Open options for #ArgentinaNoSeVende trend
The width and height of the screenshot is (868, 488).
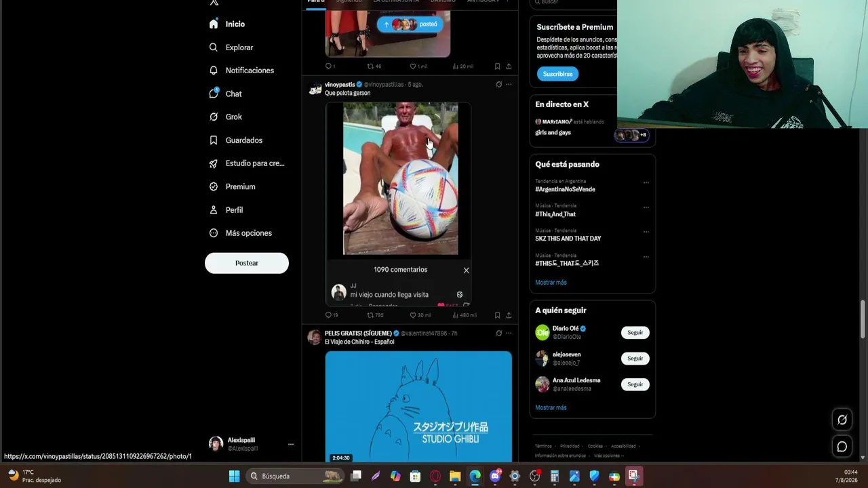[x=646, y=182]
